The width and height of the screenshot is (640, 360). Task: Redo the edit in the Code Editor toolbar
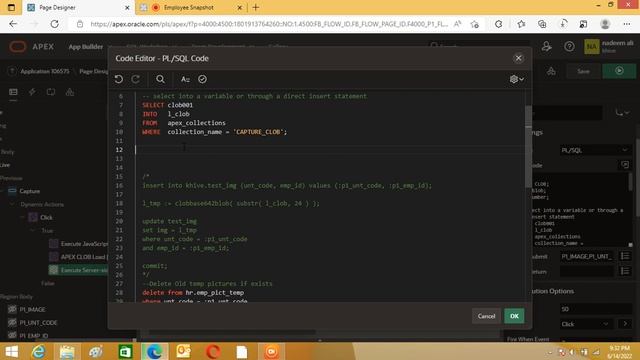tap(136, 79)
